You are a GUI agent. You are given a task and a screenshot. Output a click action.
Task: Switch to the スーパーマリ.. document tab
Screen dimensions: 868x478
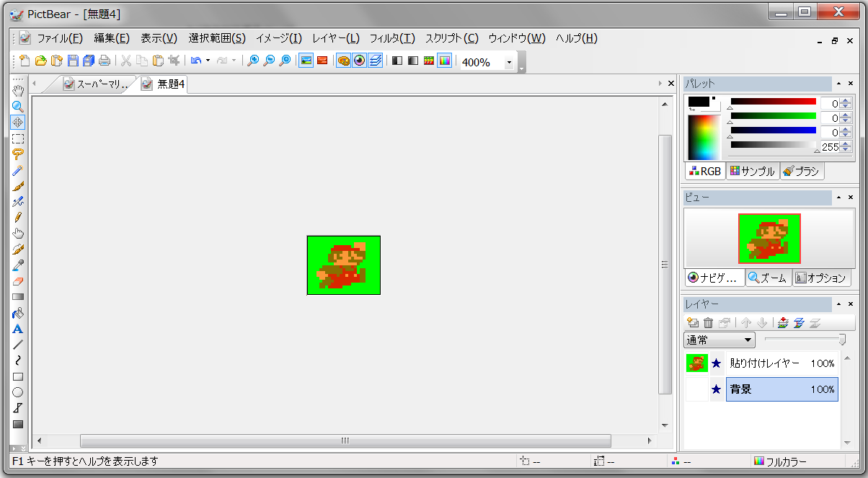click(96, 84)
